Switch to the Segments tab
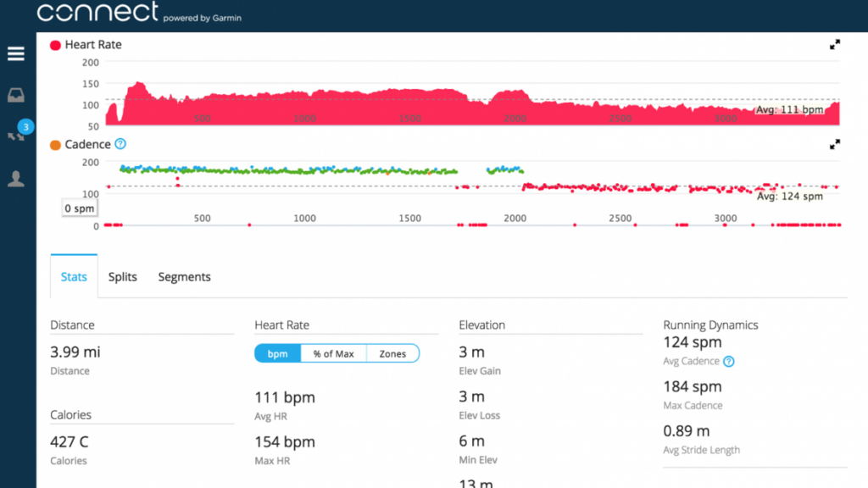 (x=184, y=276)
